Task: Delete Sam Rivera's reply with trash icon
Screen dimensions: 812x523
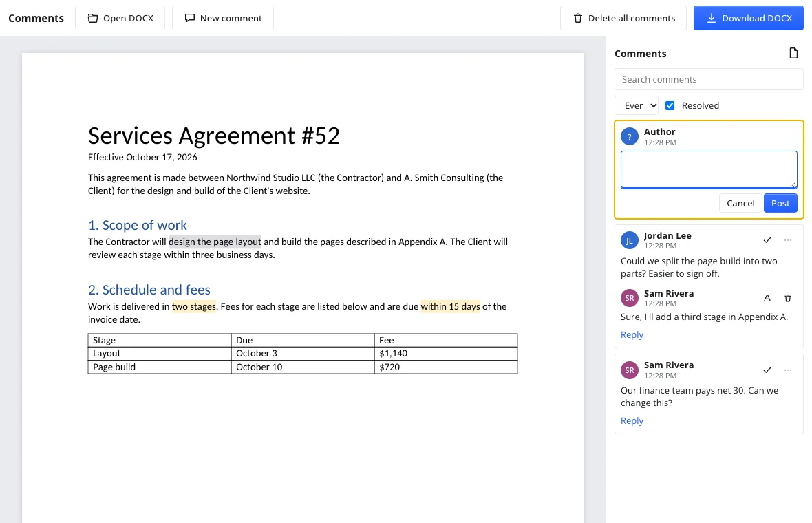Action: click(x=788, y=298)
